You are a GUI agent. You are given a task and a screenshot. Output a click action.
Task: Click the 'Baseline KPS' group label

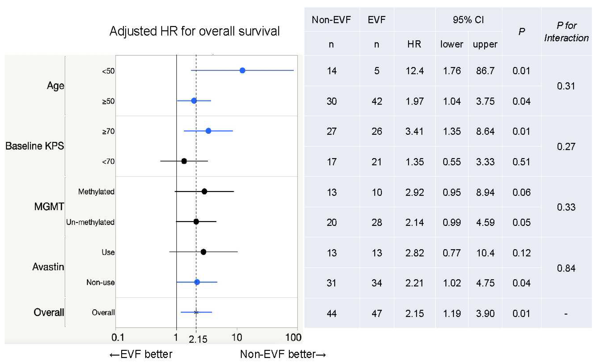(35, 146)
